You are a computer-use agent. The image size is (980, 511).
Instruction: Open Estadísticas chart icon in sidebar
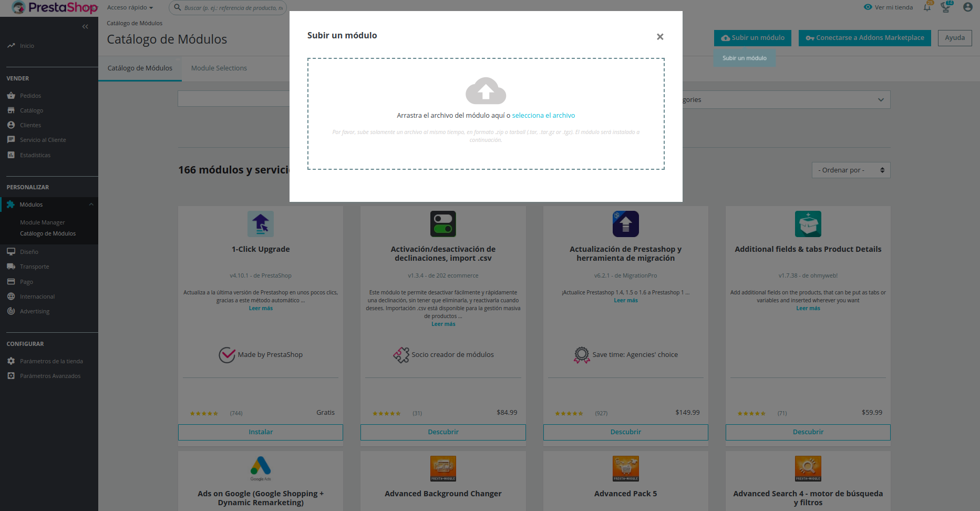(11, 155)
